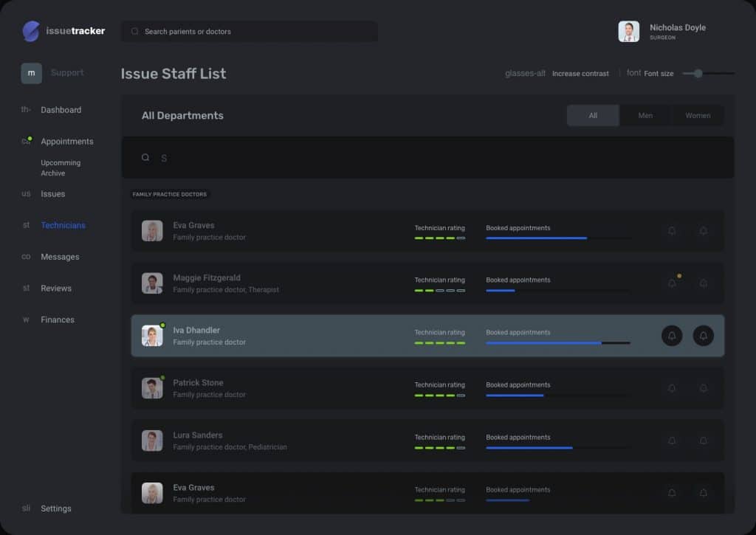The height and width of the screenshot is (535, 756).
Task: Expand Upcomming under Appointments
Action: [x=61, y=162]
